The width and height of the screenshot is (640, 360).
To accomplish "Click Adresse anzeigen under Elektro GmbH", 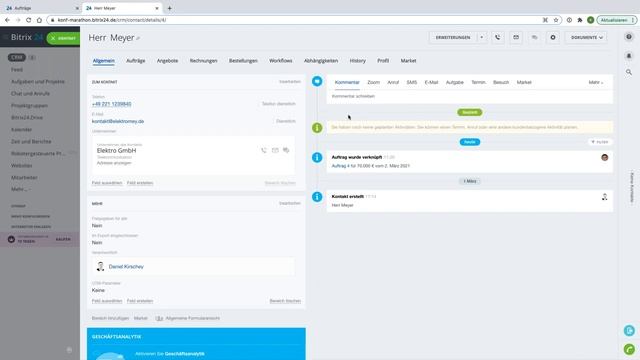I will (114, 163).
